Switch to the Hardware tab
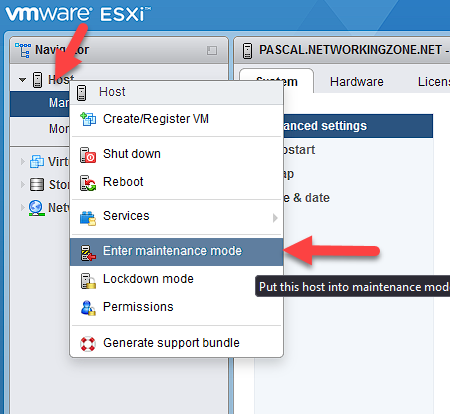The image size is (450, 414). tap(357, 82)
